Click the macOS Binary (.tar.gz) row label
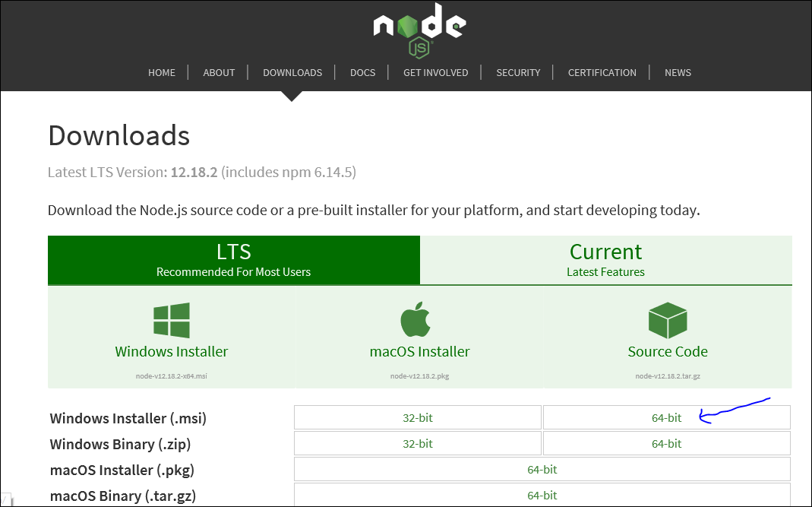The image size is (812, 507). [x=123, y=496]
